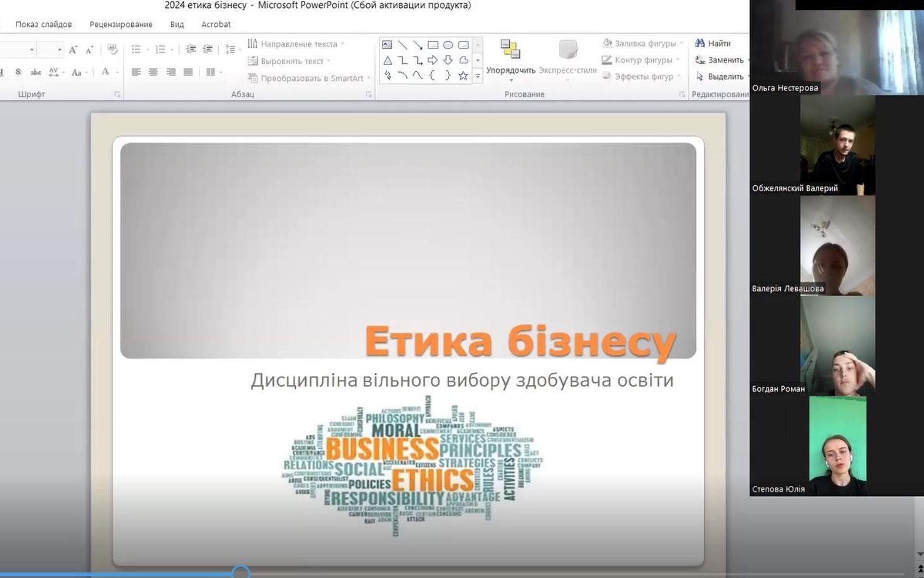Select the triangle shape tool
The height and width of the screenshot is (578, 924).
[388, 60]
